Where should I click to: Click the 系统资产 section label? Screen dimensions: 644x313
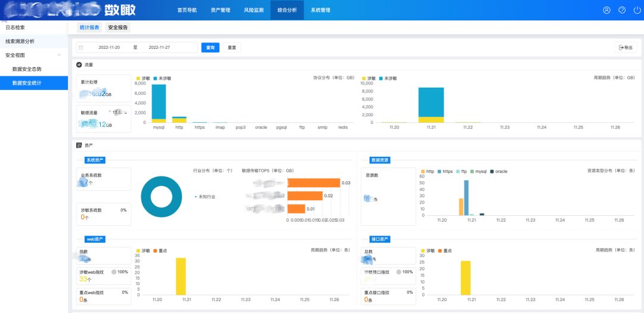coord(95,160)
